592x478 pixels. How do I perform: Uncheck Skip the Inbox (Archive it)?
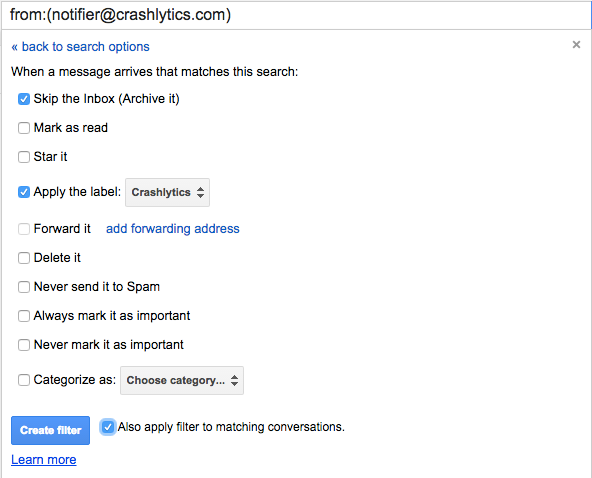24,99
